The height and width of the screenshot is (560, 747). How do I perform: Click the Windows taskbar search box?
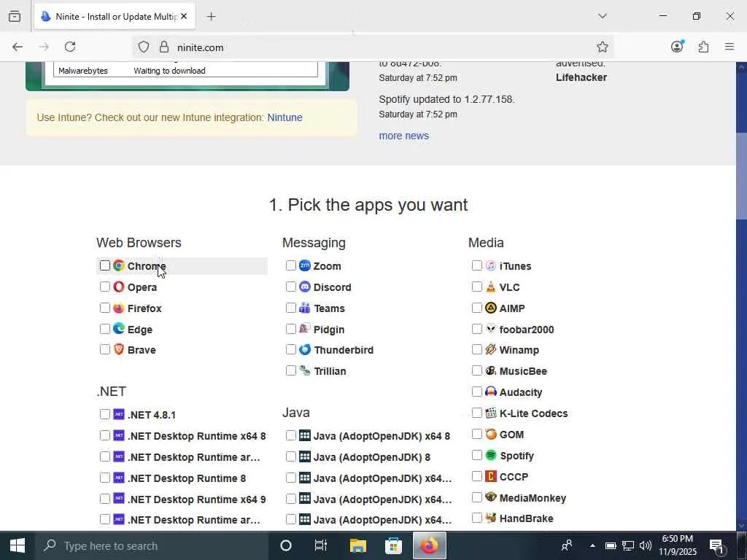coord(152,545)
